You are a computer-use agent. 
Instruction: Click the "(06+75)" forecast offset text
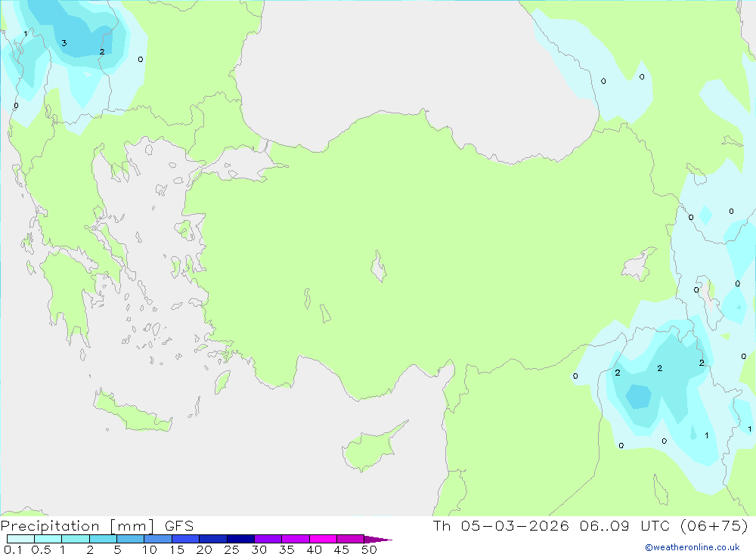pos(714,526)
